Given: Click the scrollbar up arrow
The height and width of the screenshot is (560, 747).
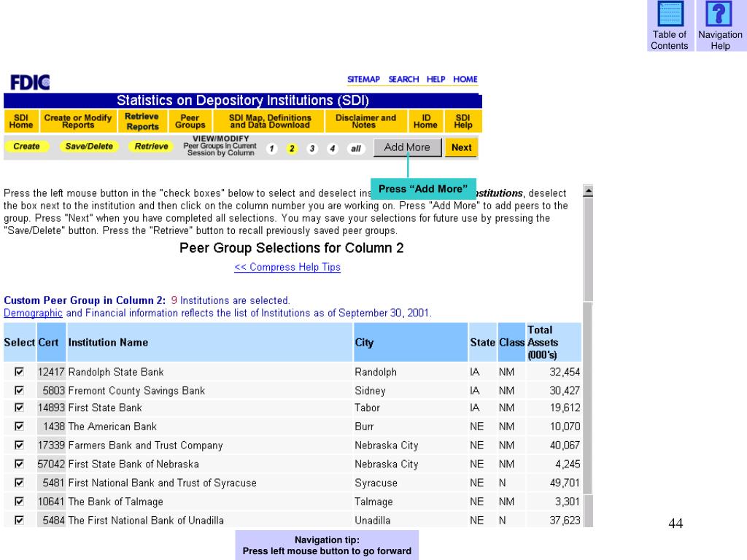Looking at the screenshot, I should coord(588,190).
